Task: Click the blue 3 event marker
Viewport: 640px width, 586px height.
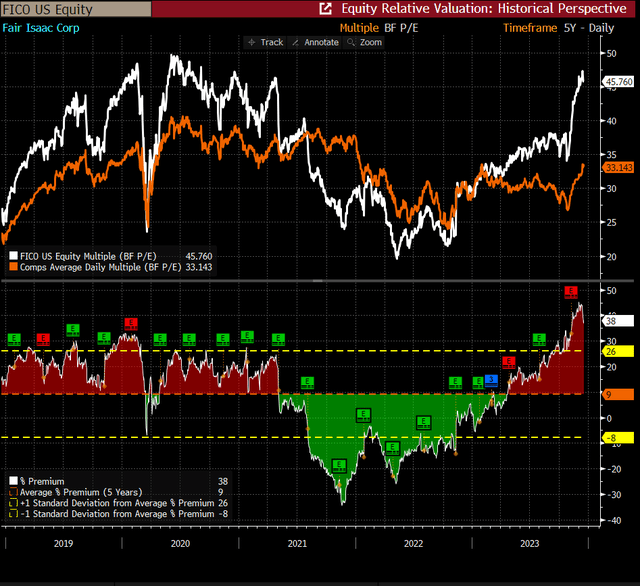Action: (491, 380)
